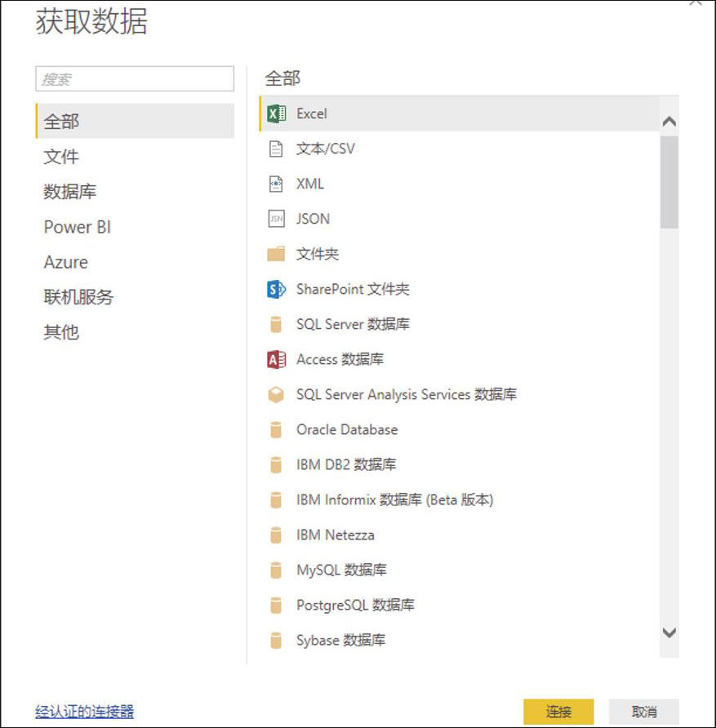Open the 经认证的连接器 link
The height and width of the screenshot is (728, 716).
pyautogui.click(x=85, y=712)
